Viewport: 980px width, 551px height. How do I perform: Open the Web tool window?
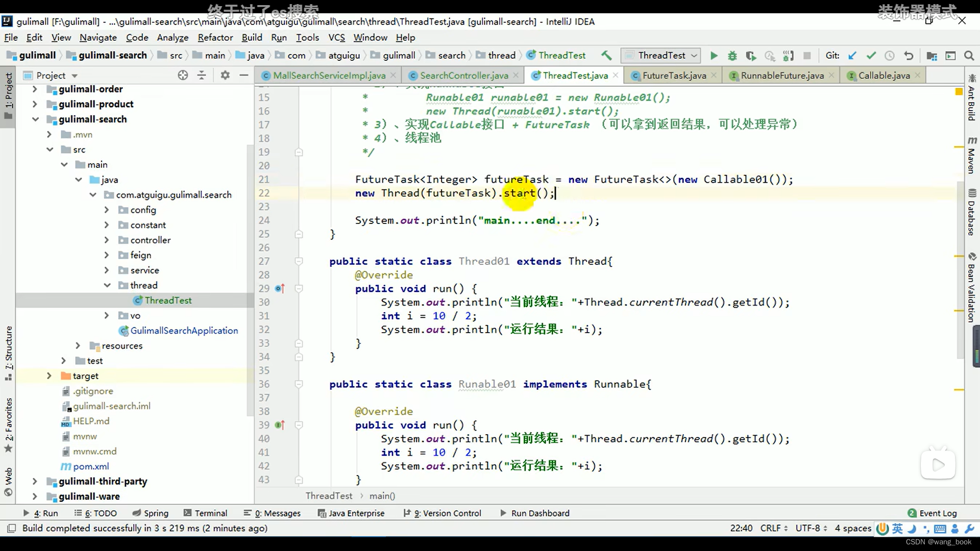[x=8, y=482]
